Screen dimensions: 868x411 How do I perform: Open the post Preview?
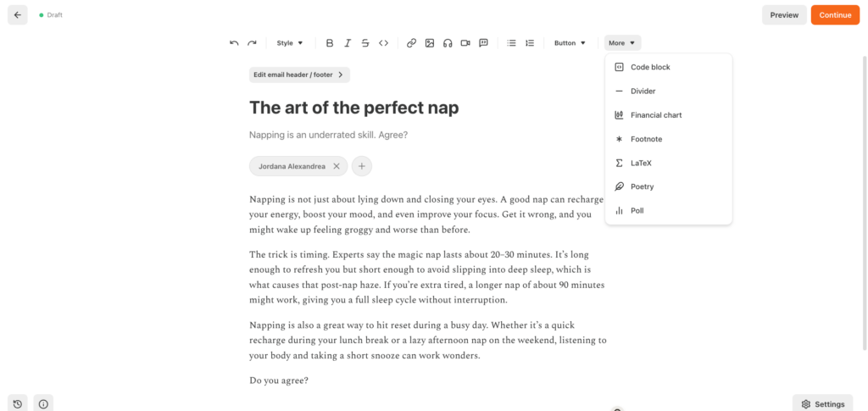(x=784, y=15)
